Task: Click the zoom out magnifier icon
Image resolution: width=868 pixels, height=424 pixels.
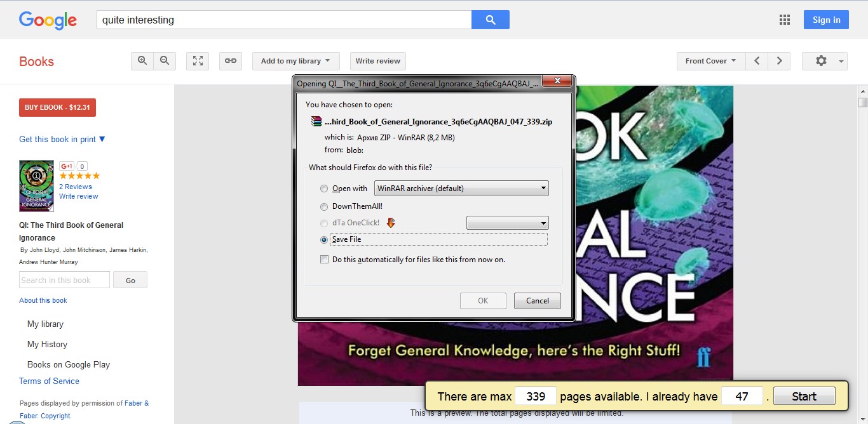Action: pyautogui.click(x=165, y=61)
